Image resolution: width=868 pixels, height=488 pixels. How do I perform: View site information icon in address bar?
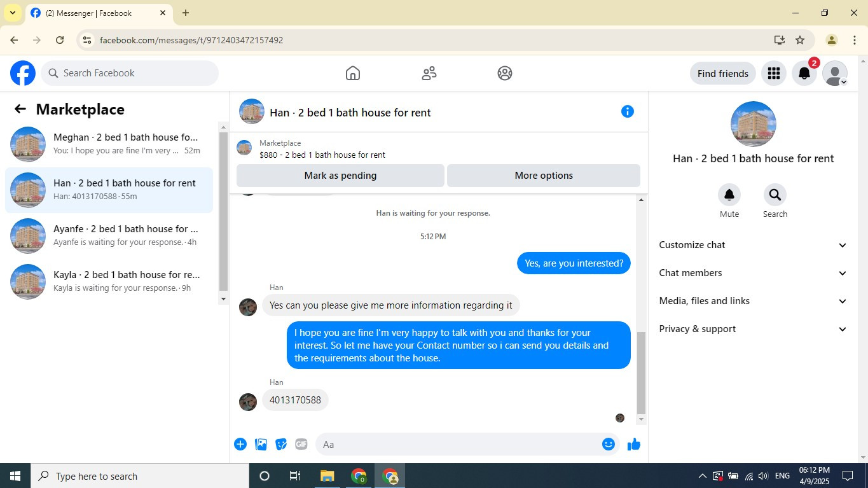tap(87, 40)
